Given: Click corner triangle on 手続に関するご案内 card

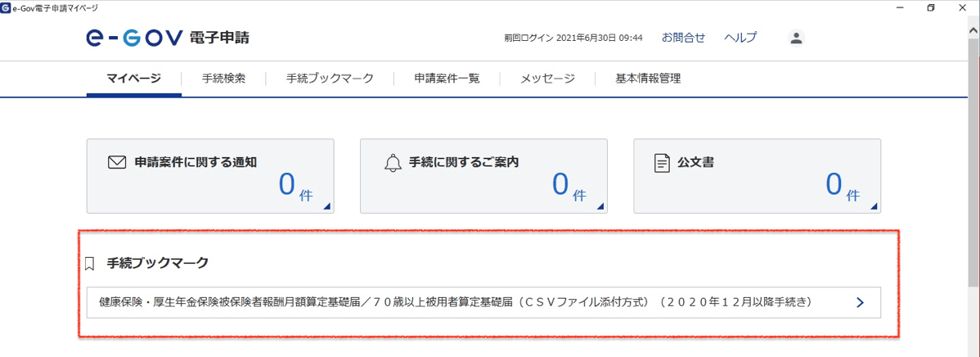Looking at the screenshot, I should coord(600,207).
